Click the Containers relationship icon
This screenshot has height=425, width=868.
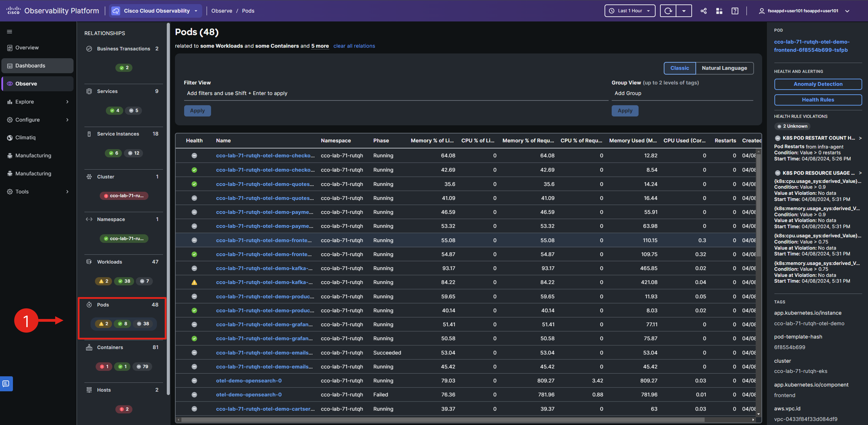89,347
